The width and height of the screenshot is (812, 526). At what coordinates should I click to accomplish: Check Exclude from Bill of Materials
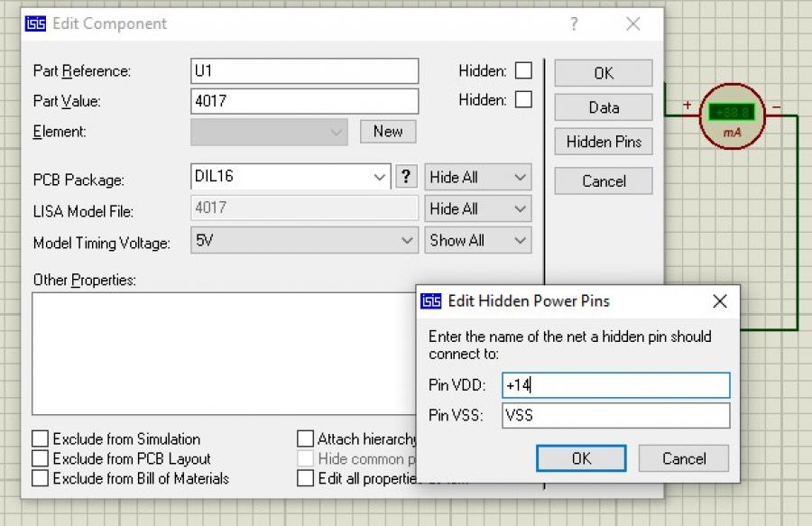pos(41,479)
